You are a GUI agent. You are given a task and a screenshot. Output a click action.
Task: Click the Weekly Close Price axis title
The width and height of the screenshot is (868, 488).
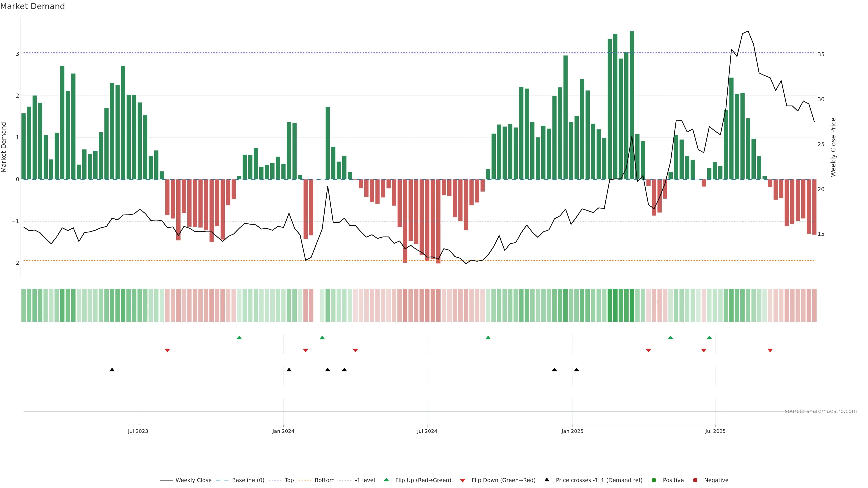[833, 147]
